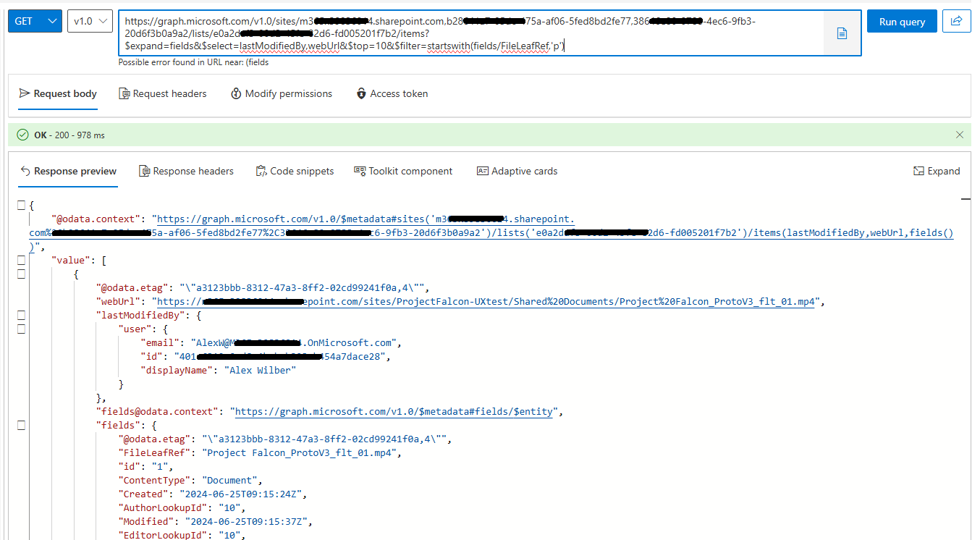Open the webUrl Project Falcon mp4 link
Viewport: 980px width, 540px height.
(x=487, y=301)
